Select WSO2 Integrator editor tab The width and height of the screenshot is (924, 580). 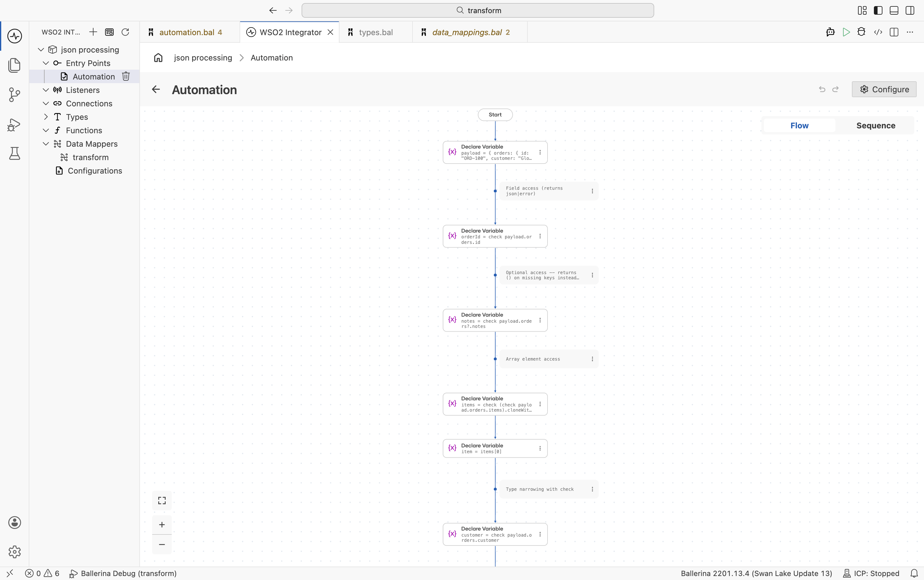coord(290,32)
